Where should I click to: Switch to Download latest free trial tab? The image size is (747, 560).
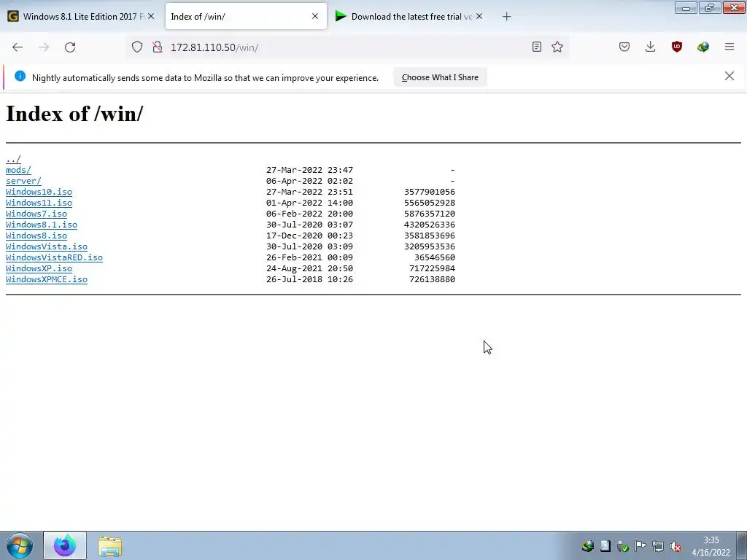409,16
